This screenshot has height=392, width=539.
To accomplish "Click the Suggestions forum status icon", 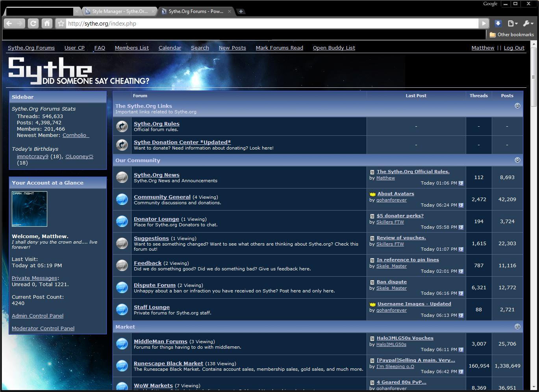I will (122, 244).
